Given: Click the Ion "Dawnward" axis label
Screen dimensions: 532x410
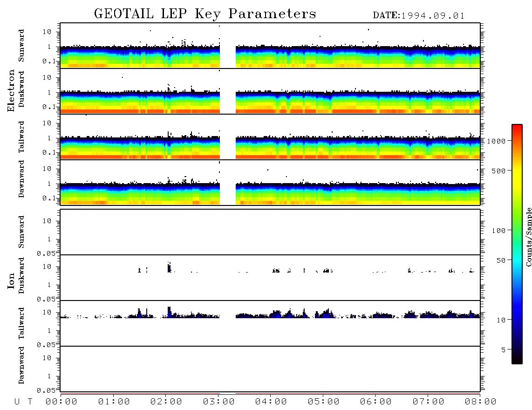Looking at the screenshot, I should click(21, 365).
